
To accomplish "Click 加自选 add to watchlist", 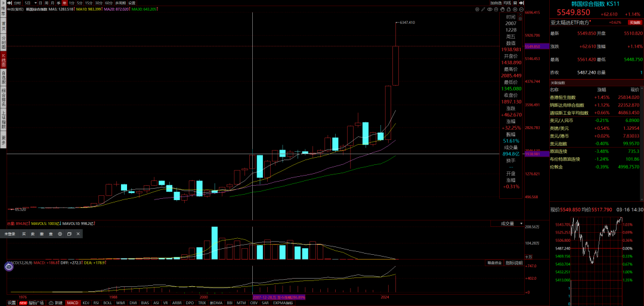I will pos(496,3).
